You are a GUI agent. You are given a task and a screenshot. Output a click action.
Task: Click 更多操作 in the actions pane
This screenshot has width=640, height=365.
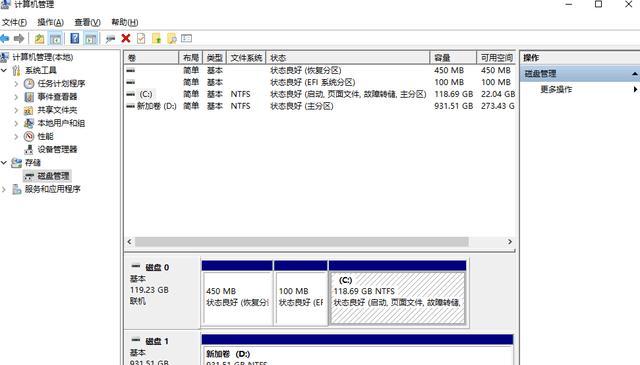[x=556, y=89]
